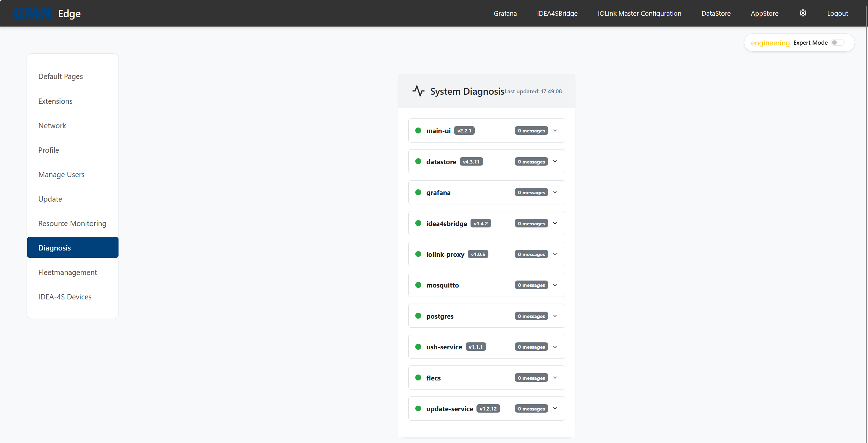868x443 pixels.
Task: Open the IDEA-4S Devices section
Action: (65, 297)
